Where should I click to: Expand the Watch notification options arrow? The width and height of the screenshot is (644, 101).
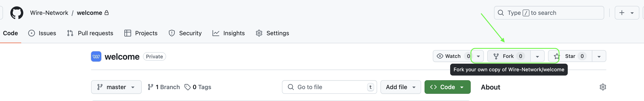coord(478,56)
